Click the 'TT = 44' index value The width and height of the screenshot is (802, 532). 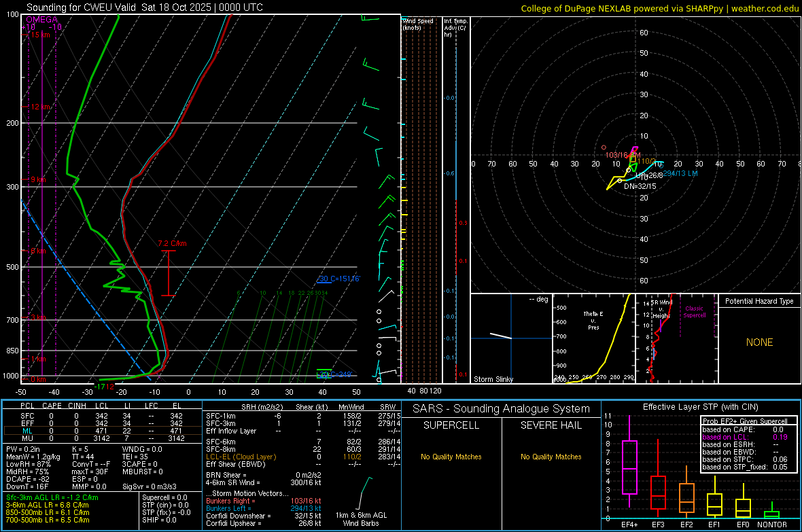coord(83,457)
